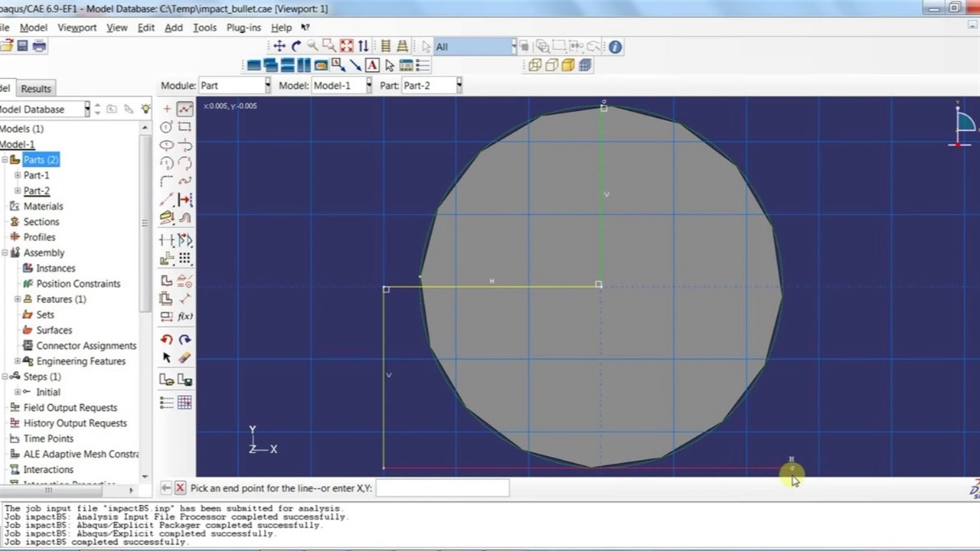
Task: Click the Print icon in toolbar
Action: click(39, 47)
